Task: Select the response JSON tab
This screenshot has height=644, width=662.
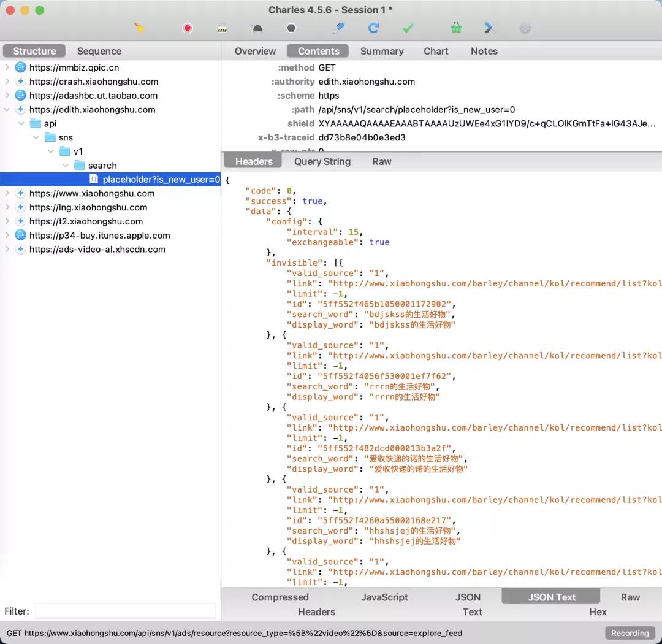Action: [468, 597]
